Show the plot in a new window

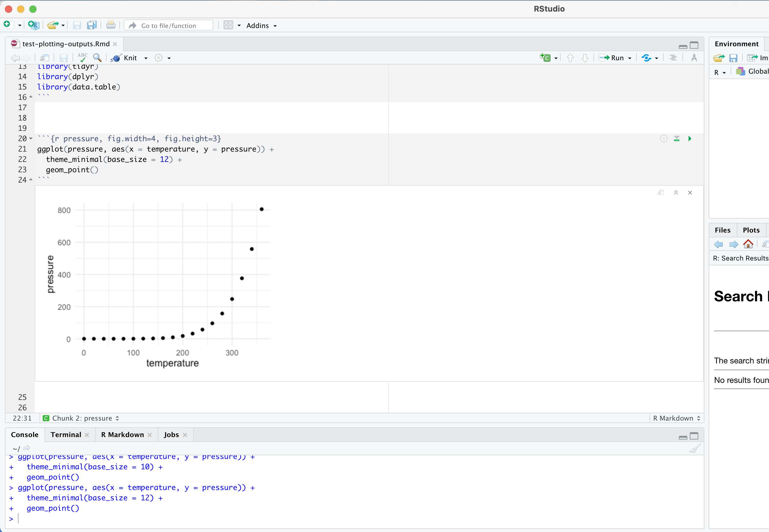[x=661, y=192]
